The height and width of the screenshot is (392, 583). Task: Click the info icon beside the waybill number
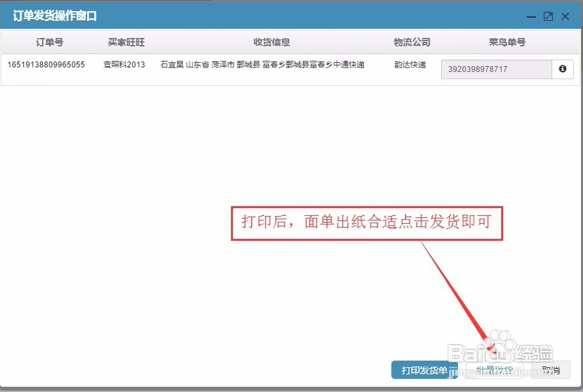563,69
